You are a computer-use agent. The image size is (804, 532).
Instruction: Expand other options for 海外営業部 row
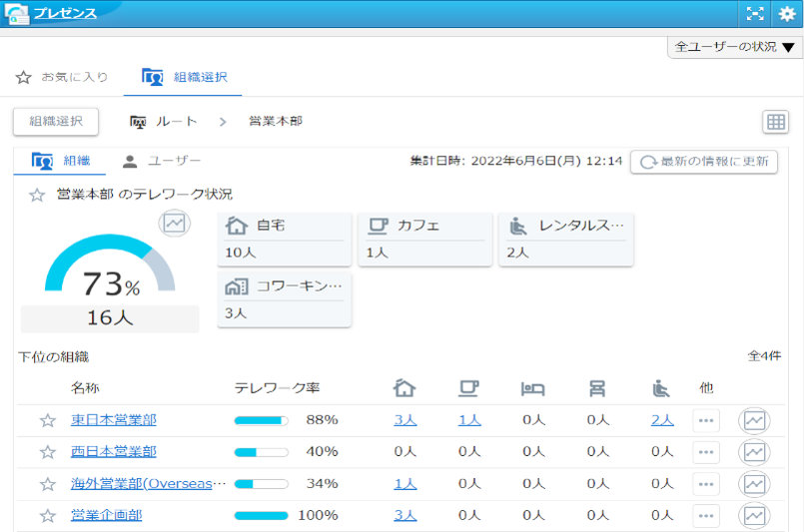coord(706,484)
